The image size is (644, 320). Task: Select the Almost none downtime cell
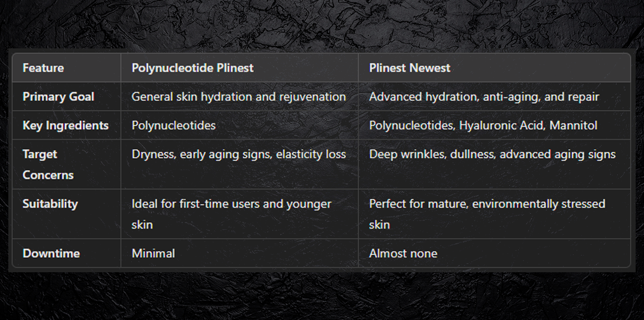[x=403, y=253]
